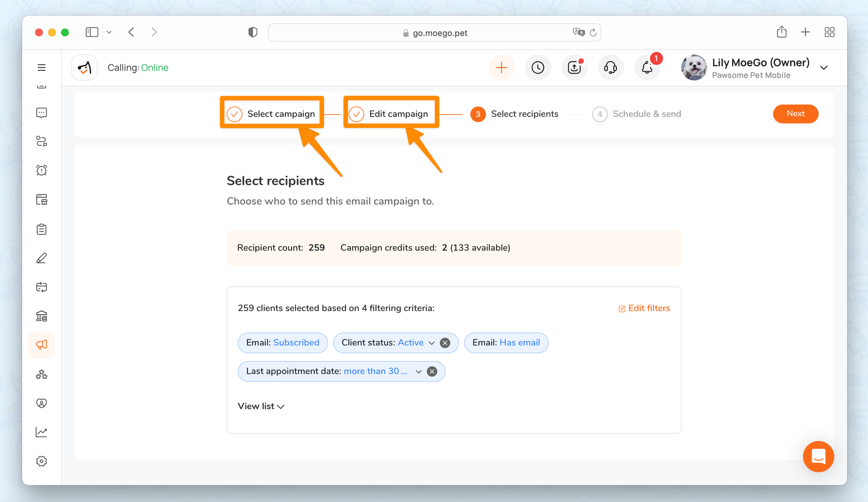The image size is (868, 502).
Task: Click the Next button
Action: click(795, 114)
